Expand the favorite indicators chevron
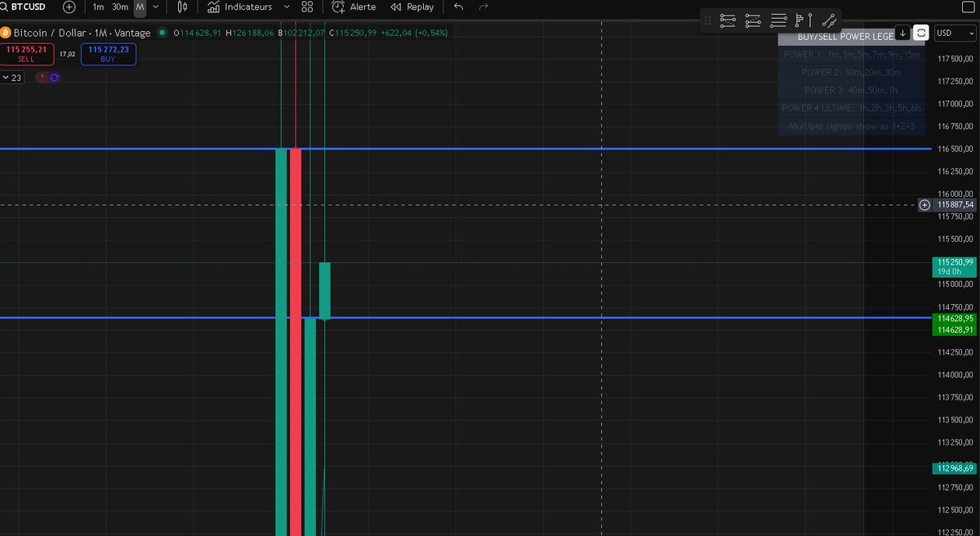The image size is (980, 536). 286,7
